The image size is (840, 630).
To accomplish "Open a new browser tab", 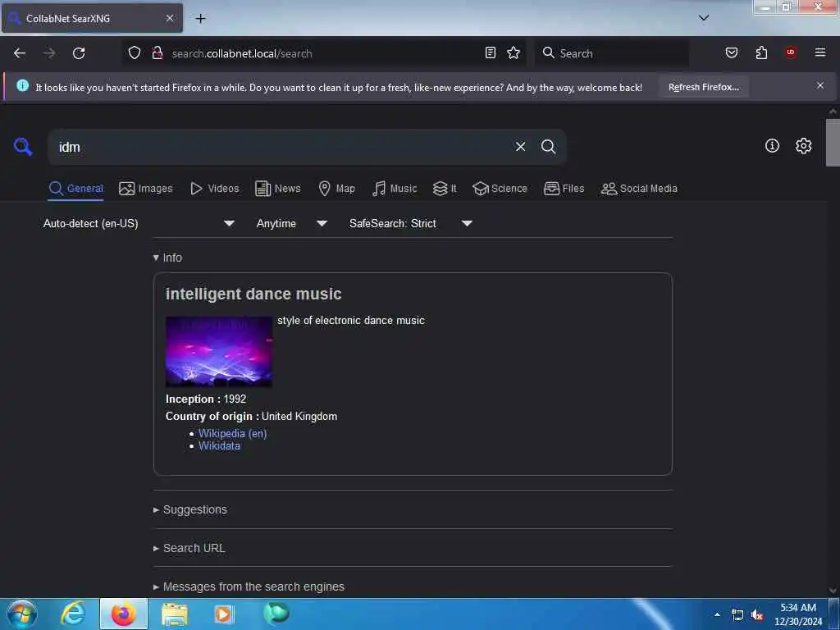I will pyautogui.click(x=200, y=18).
